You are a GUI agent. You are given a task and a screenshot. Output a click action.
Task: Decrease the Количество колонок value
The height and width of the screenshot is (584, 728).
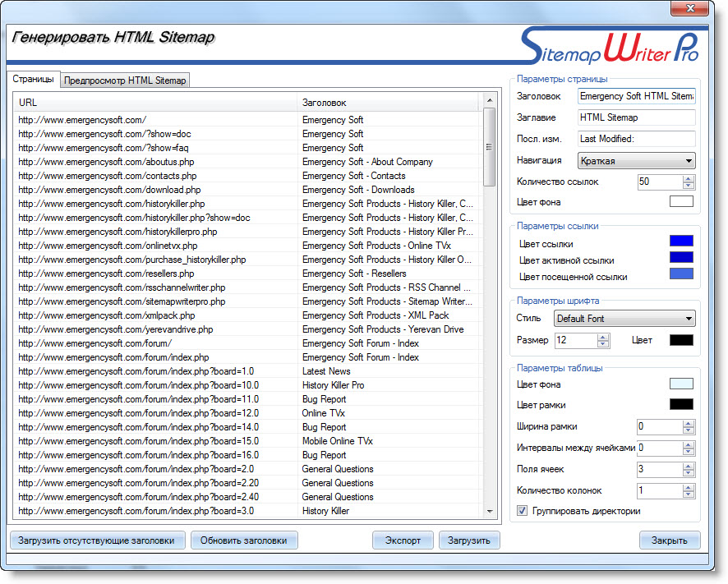(689, 494)
